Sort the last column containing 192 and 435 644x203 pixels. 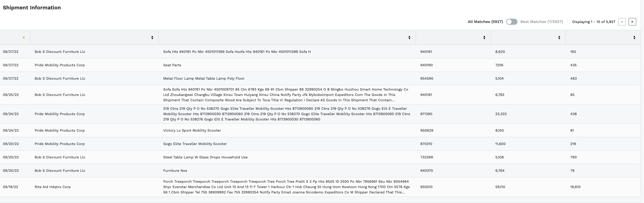point(634,37)
